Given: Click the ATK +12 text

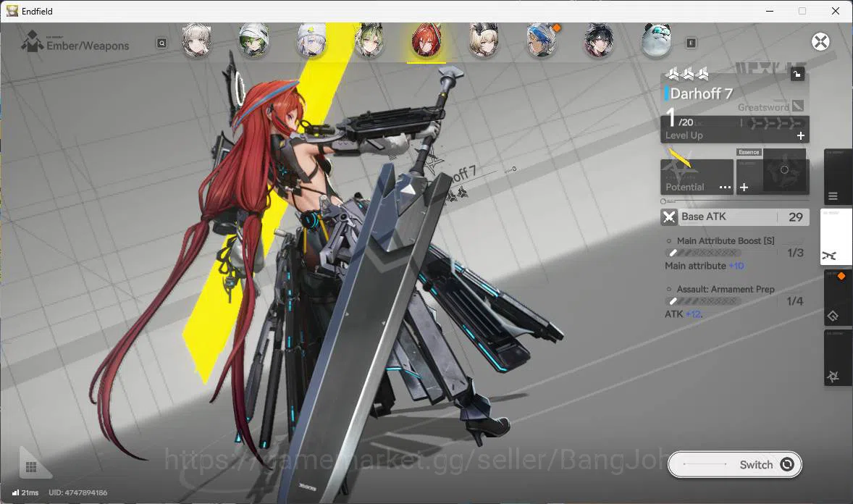Looking at the screenshot, I should coord(684,314).
